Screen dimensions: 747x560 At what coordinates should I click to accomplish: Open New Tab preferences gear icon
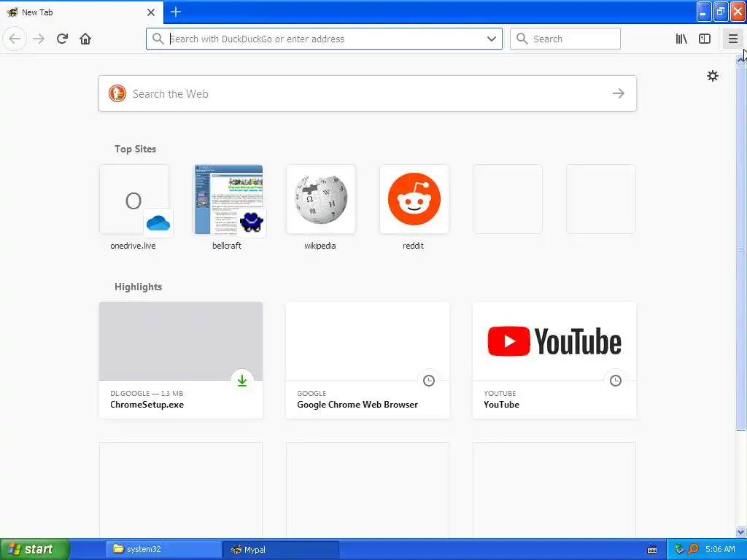click(x=712, y=76)
